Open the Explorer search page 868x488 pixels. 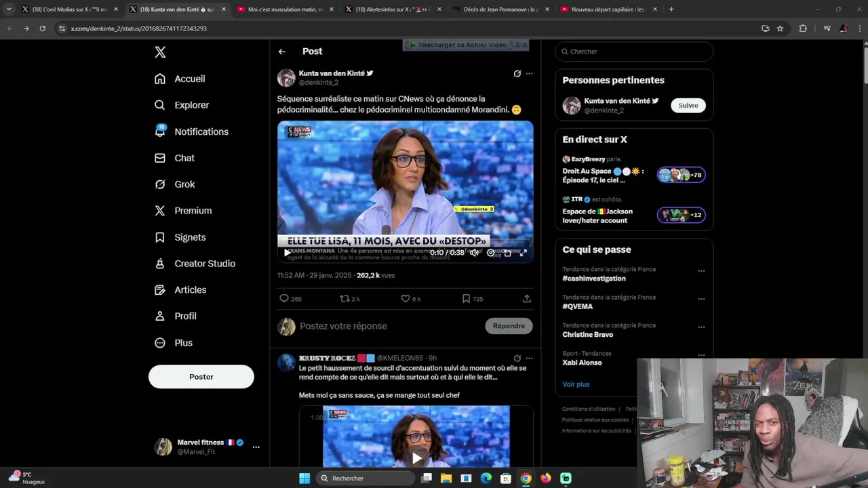pos(182,105)
